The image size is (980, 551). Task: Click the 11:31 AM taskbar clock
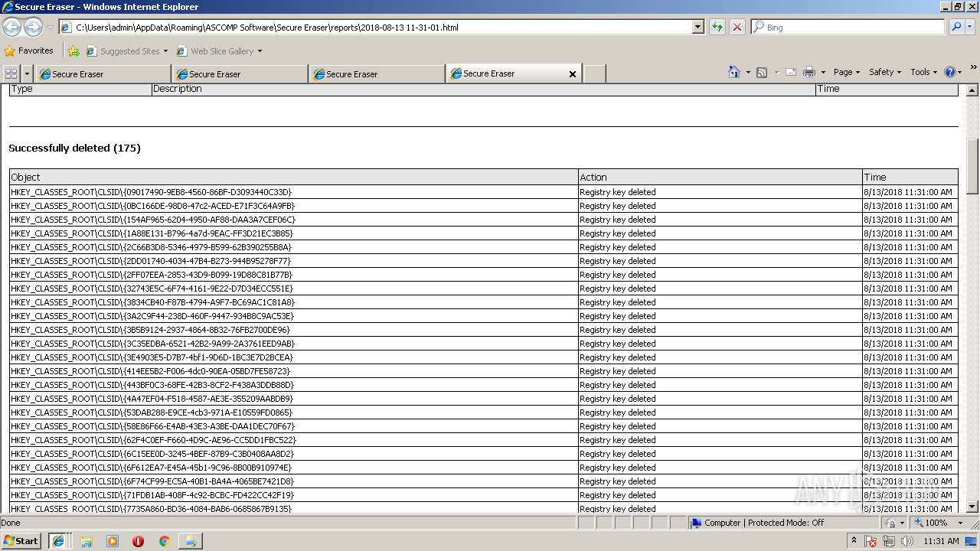pyautogui.click(x=941, y=541)
